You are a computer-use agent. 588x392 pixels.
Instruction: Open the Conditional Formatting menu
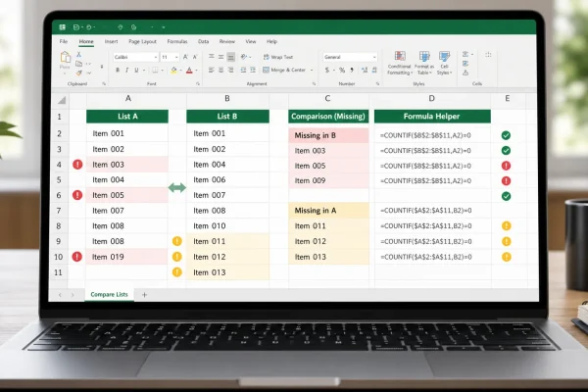pos(400,63)
